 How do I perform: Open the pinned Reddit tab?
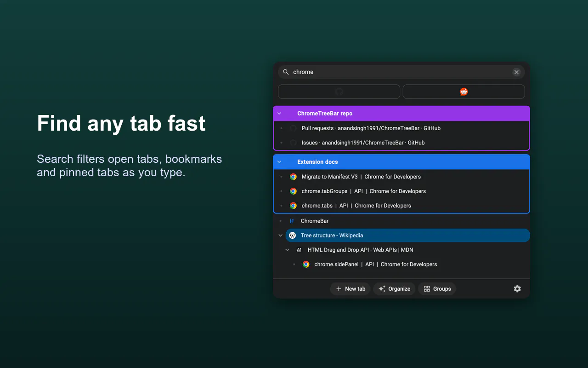pyautogui.click(x=464, y=92)
